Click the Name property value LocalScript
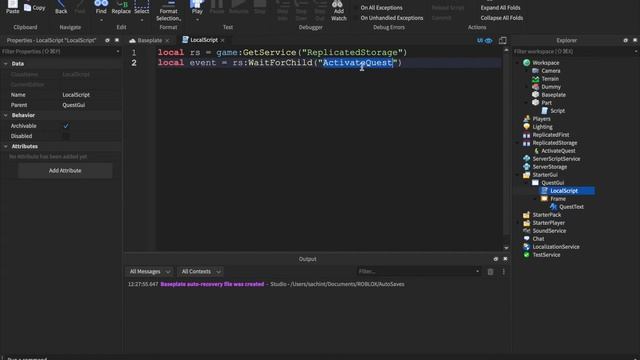 (76, 95)
